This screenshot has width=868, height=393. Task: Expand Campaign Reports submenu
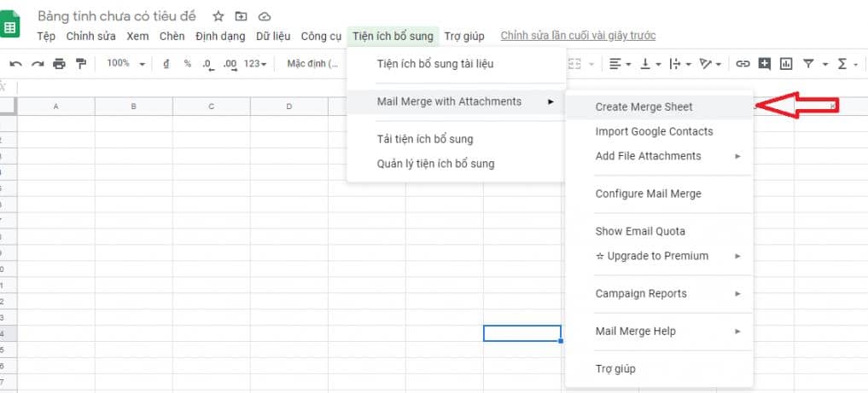click(x=659, y=293)
